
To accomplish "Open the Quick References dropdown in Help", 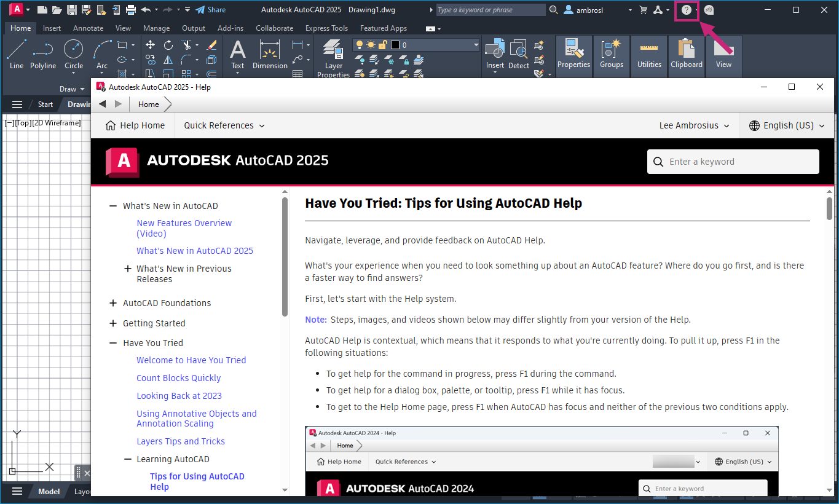I will (x=224, y=125).
